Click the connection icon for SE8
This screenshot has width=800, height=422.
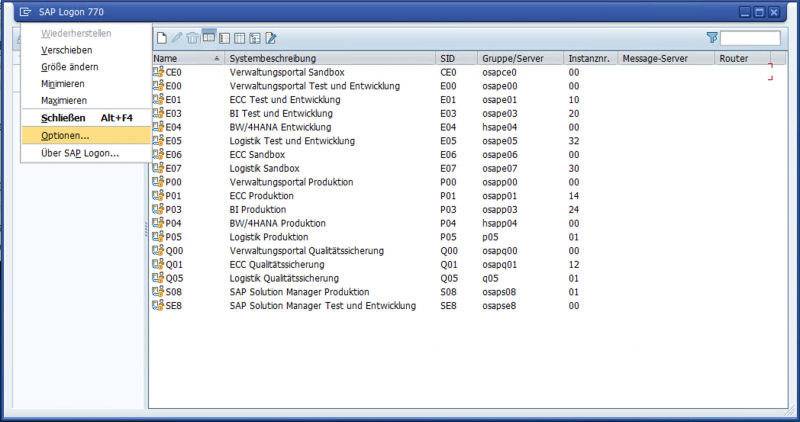(x=158, y=306)
